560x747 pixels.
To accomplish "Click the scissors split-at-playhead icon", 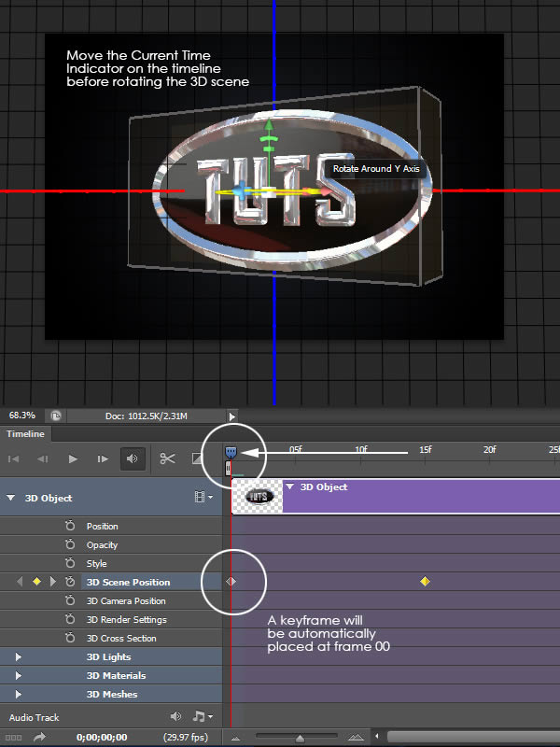I will [x=167, y=458].
